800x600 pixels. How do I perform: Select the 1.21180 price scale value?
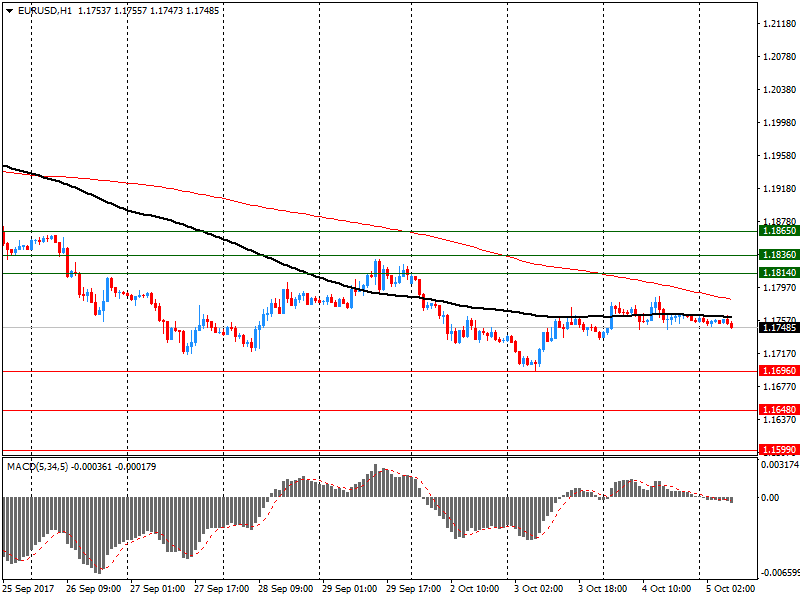point(780,23)
